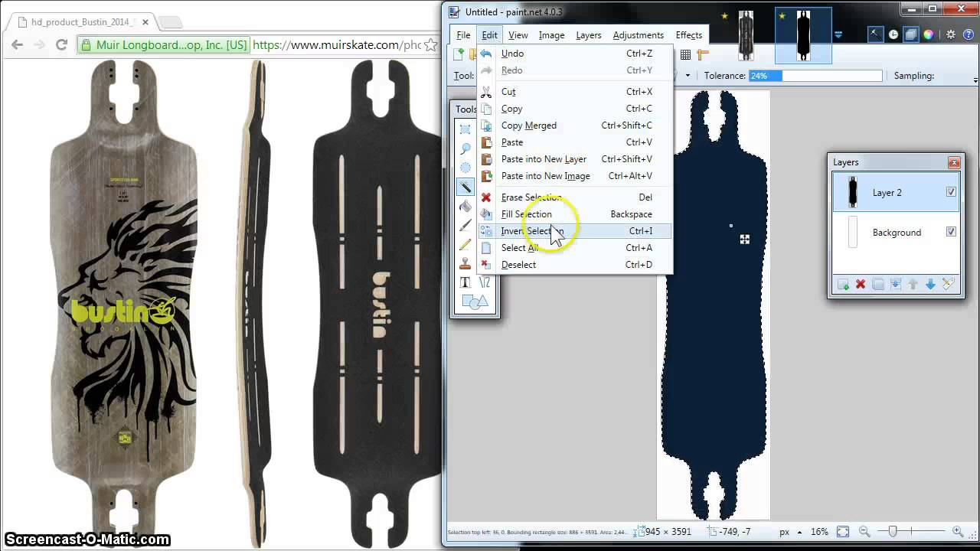Select the Pencil tool

(x=465, y=245)
